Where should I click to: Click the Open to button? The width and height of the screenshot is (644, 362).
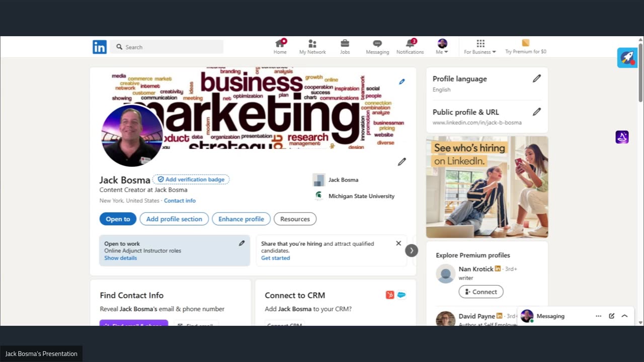click(118, 219)
